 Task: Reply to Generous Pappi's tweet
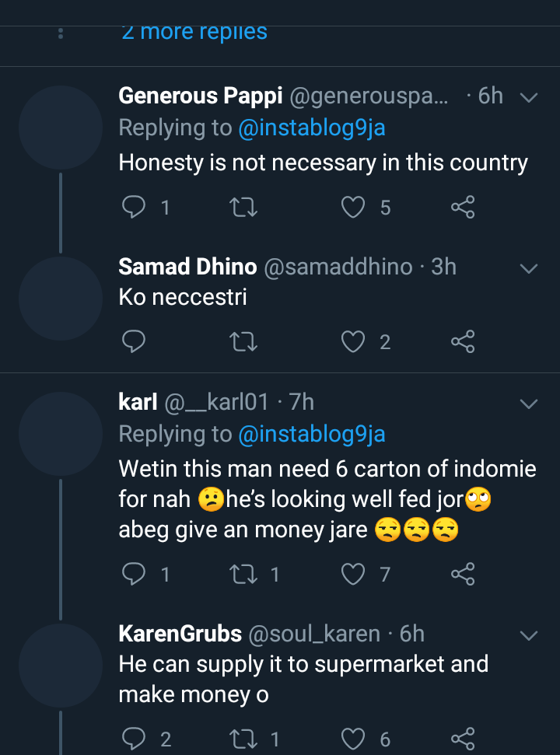point(135,207)
